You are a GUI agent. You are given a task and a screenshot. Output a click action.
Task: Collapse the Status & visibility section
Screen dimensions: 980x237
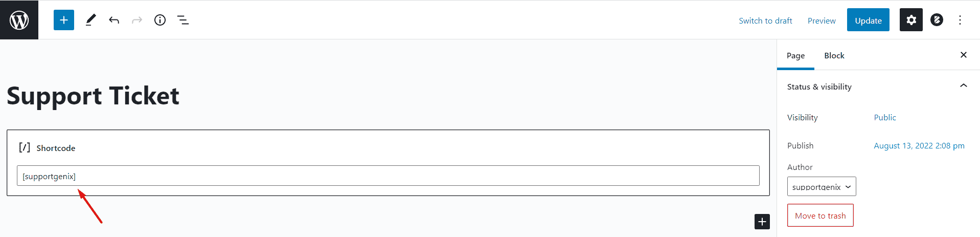pyautogui.click(x=964, y=86)
